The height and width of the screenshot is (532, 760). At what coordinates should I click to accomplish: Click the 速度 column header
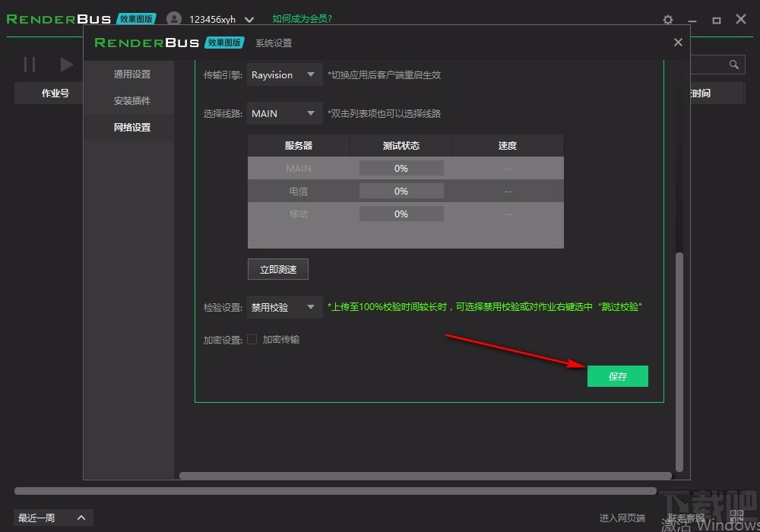pos(508,145)
